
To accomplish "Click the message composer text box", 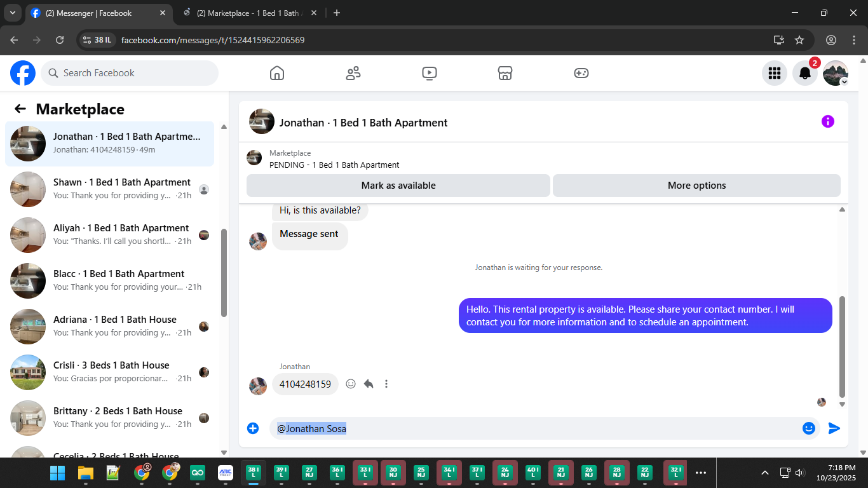I will [x=534, y=428].
